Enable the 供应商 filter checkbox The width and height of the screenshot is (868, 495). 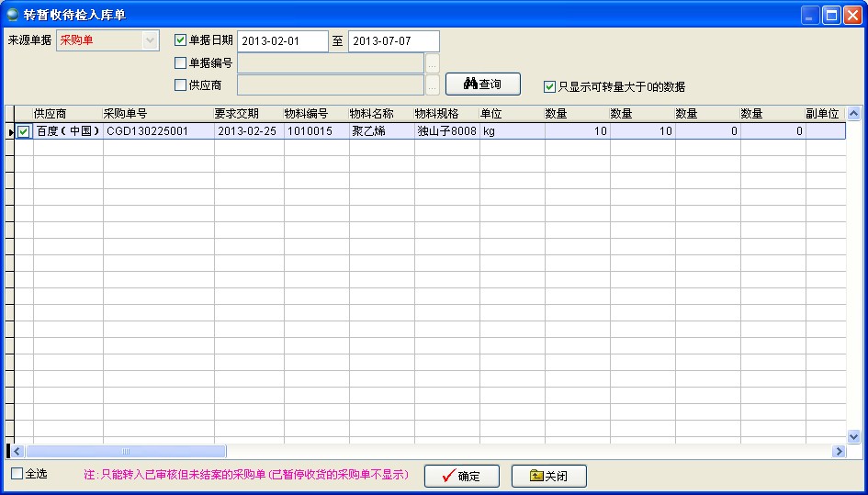click(x=181, y=85)
